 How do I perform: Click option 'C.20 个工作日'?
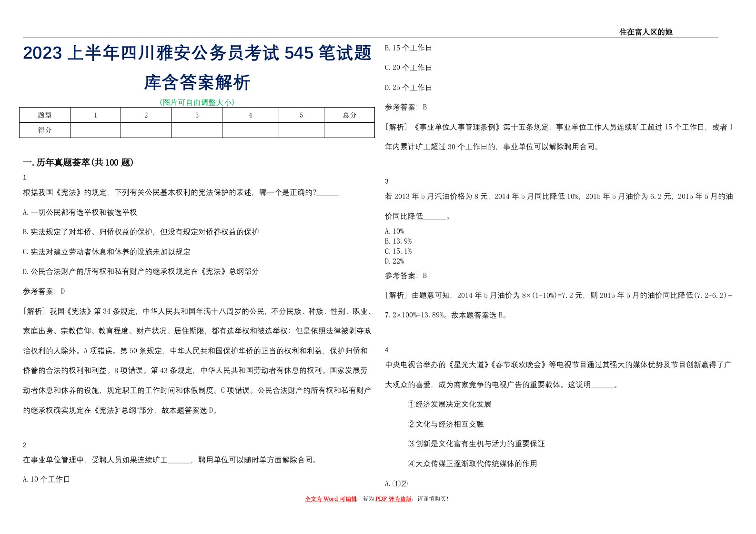tap(409, 68)
